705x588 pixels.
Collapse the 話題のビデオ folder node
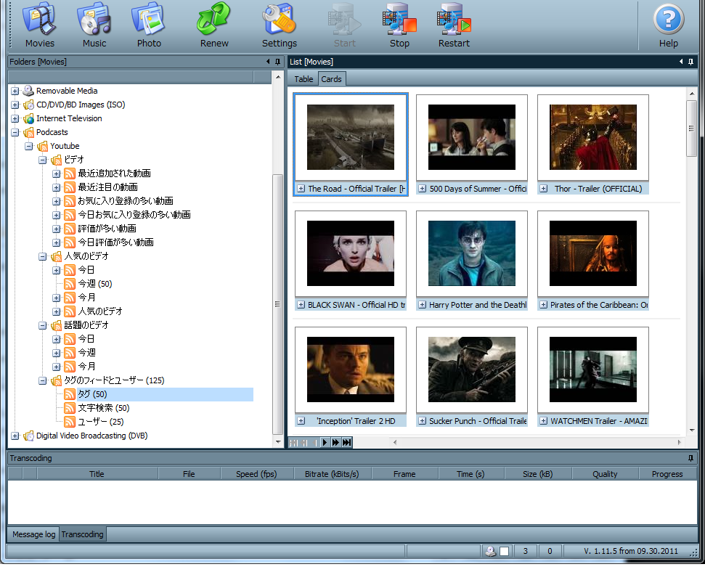(42, 325)
